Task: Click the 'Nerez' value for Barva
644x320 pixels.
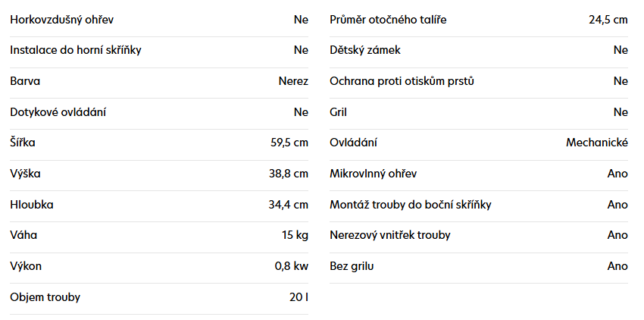Action: pyautogui.click(x=293, y=81)
